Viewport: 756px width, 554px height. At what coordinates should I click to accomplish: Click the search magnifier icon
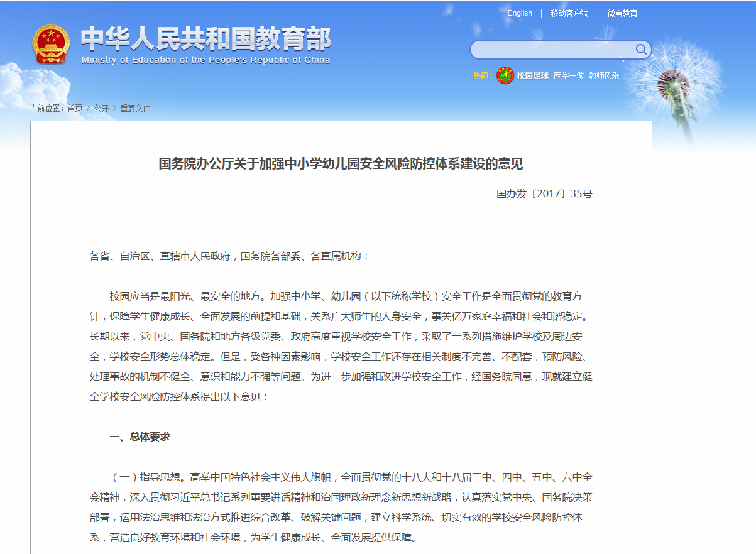tap(641, 50)
